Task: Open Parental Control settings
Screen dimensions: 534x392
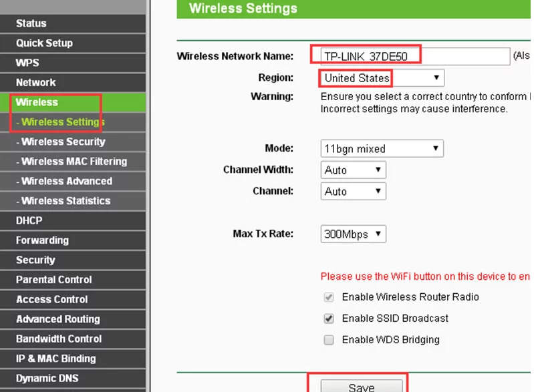Action: [54, 280]
